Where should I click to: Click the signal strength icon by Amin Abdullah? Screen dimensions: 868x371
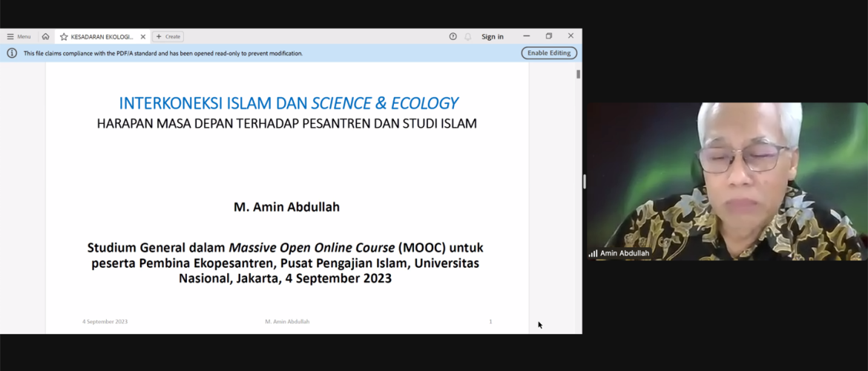click(x=593, y=254)
